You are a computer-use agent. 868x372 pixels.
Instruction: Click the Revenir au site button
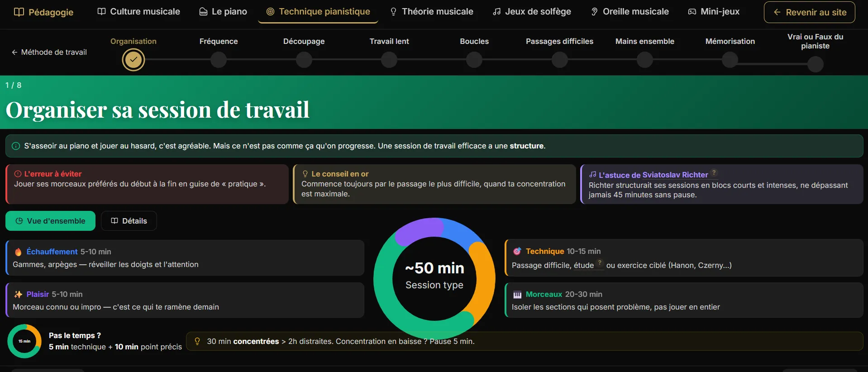tap(810, 12)
